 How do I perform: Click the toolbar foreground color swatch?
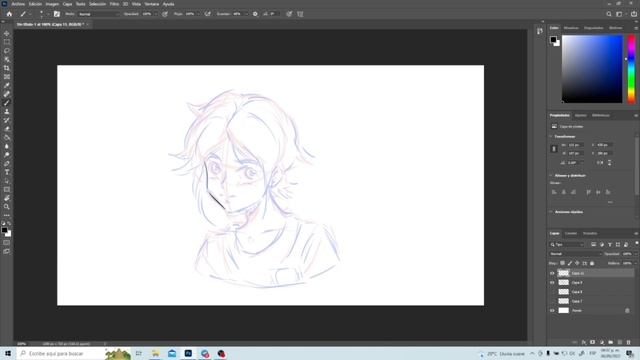[4, 230]
